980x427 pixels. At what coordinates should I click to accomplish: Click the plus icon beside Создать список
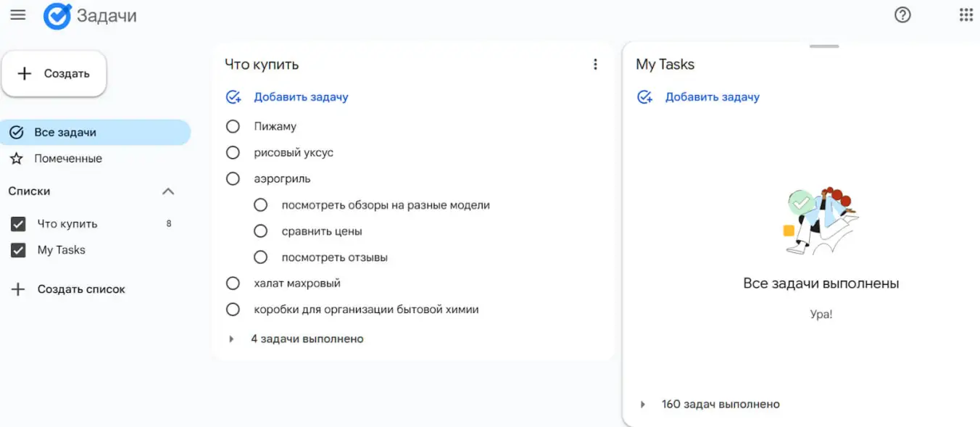18,289
